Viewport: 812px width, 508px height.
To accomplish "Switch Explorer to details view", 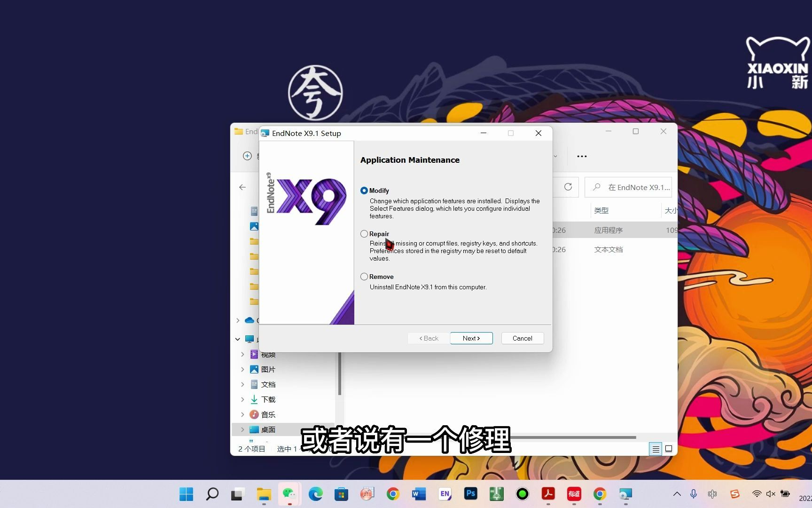I will click(656, 449).
